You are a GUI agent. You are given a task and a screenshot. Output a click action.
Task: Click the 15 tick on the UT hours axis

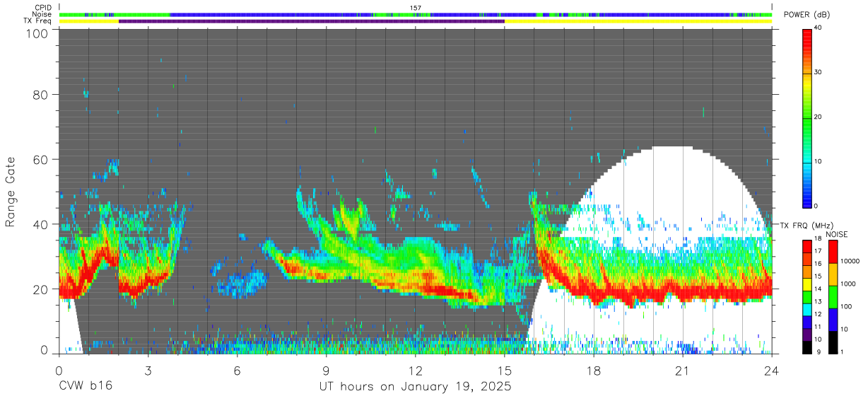point(505,370)
